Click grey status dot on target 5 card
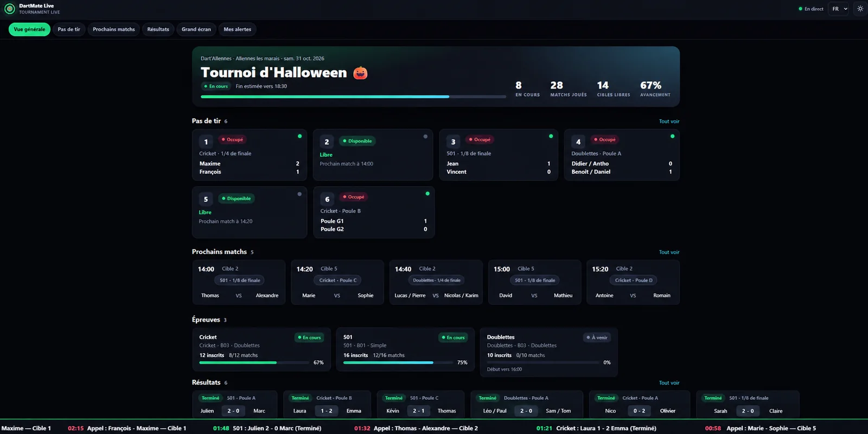 pos(299,194)
